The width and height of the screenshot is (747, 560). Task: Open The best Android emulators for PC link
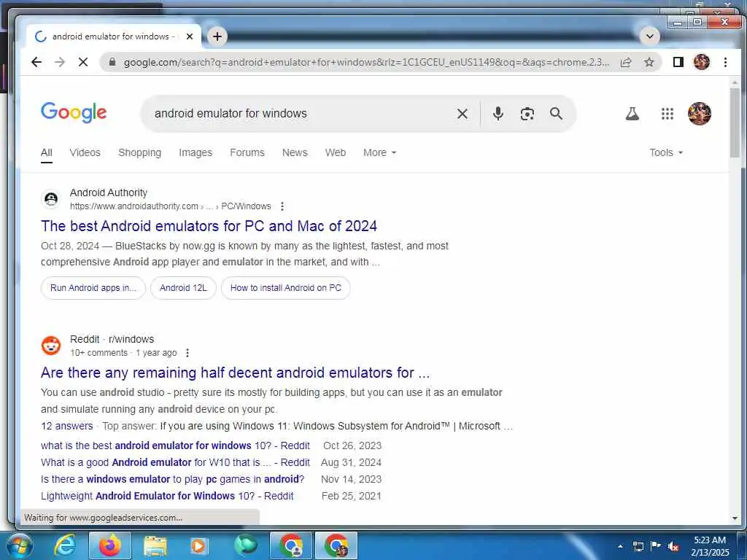pos(209,226)
